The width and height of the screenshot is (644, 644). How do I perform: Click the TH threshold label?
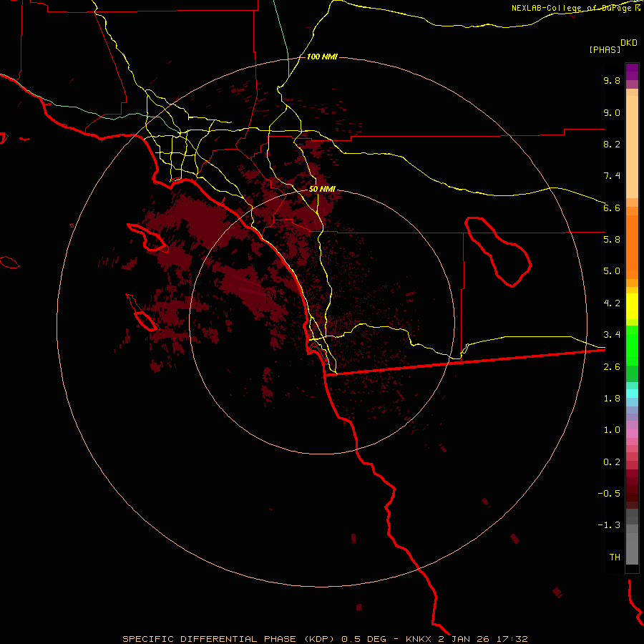(x=615, y=557)
